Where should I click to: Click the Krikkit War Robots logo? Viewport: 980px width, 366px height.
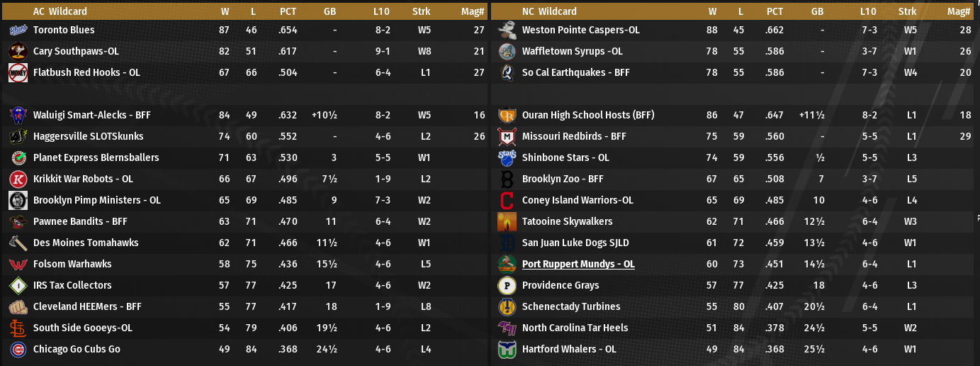(x=18, y=179)
